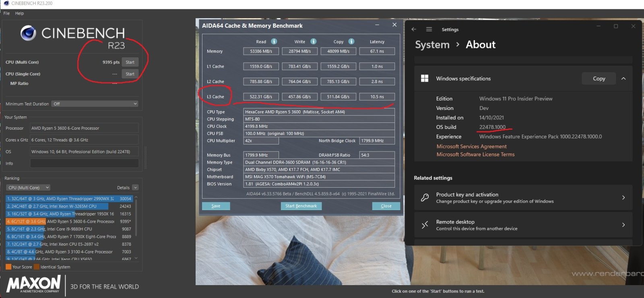The image size is (644, 298).
Task: Open Remote desktop settings
Action: tap(523, 225)
